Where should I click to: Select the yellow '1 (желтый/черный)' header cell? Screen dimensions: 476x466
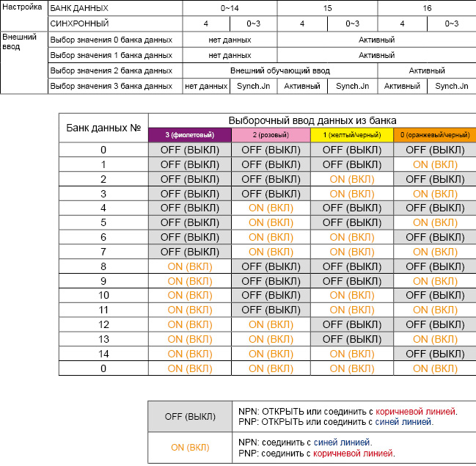pyautogui.click(x=351, y=135)
